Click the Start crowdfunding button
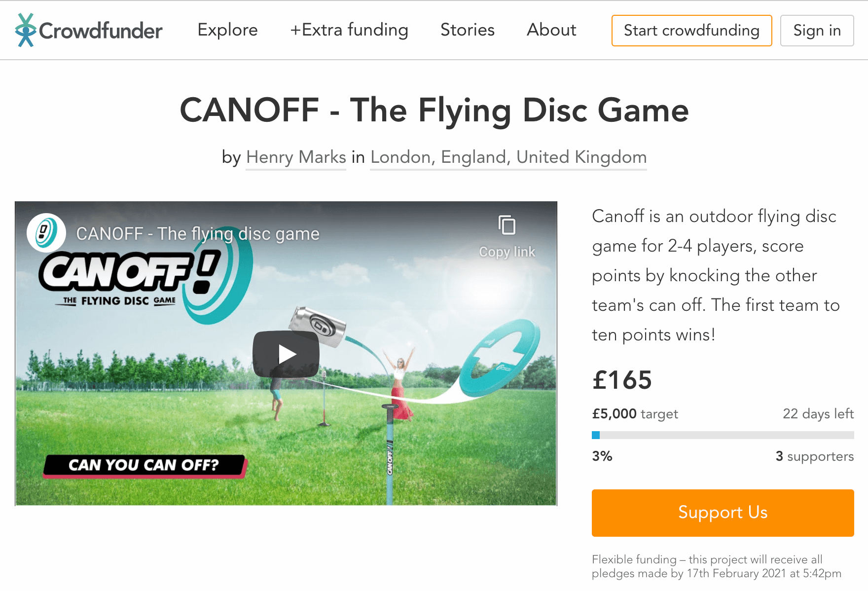 click(x=691, y=31)
